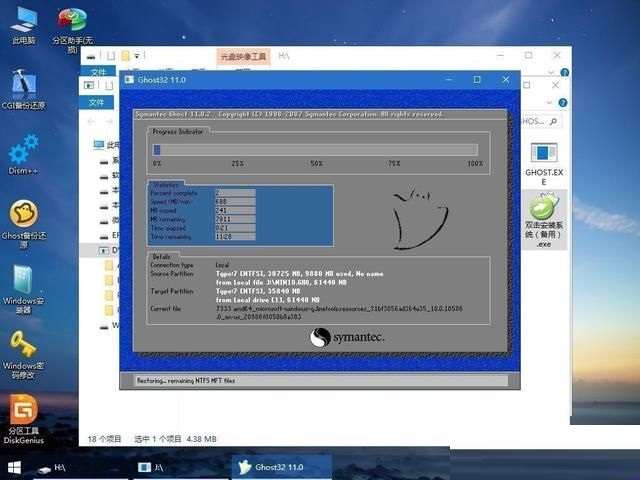Close the Ghost32 11.0 window
Image resolution: width=640 pixels, height=480 pixels.
506,80
